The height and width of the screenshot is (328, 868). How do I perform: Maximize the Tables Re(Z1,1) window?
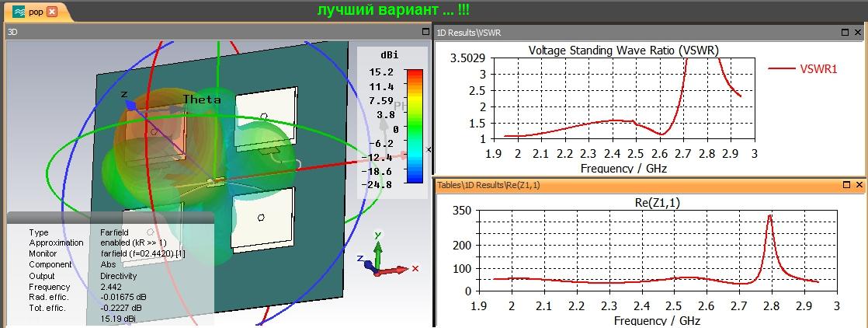coord(845,184)
